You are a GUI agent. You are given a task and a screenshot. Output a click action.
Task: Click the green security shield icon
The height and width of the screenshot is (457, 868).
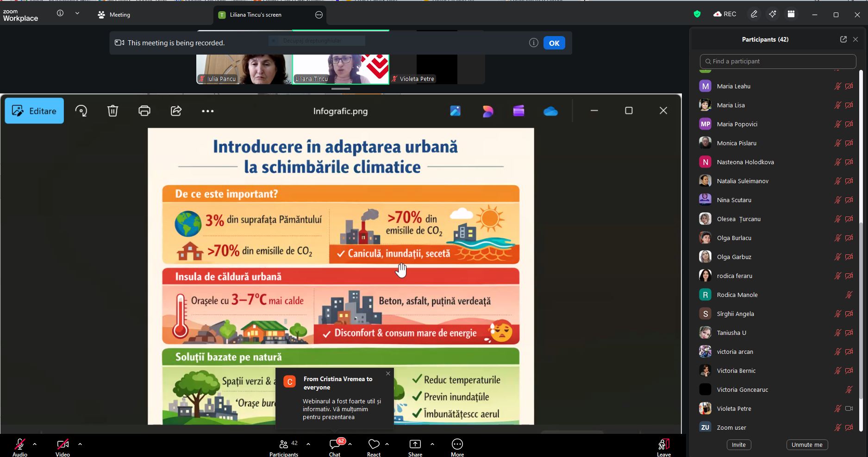tap(697, 14)
